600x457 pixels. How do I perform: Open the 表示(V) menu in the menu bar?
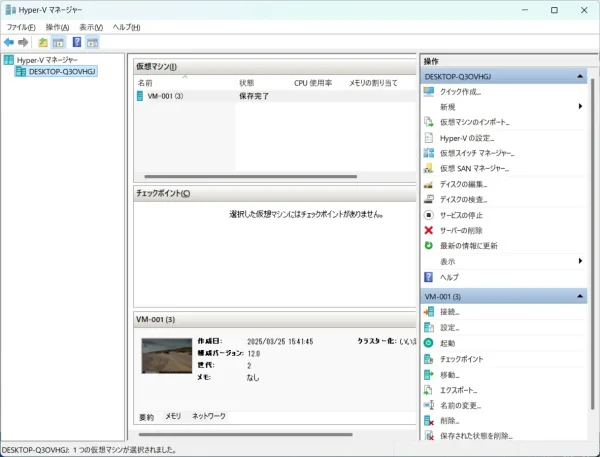point(91,27)
